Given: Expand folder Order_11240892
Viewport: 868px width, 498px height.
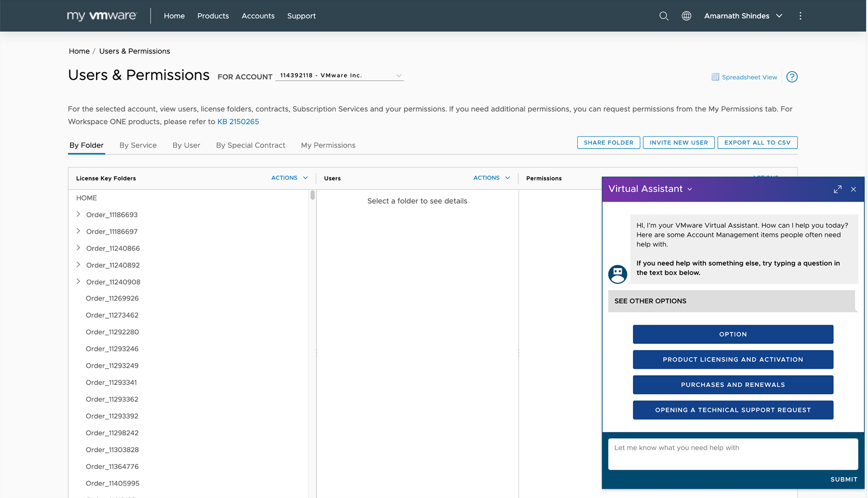Looking at the screenshot, I should (x=78, y=264).
